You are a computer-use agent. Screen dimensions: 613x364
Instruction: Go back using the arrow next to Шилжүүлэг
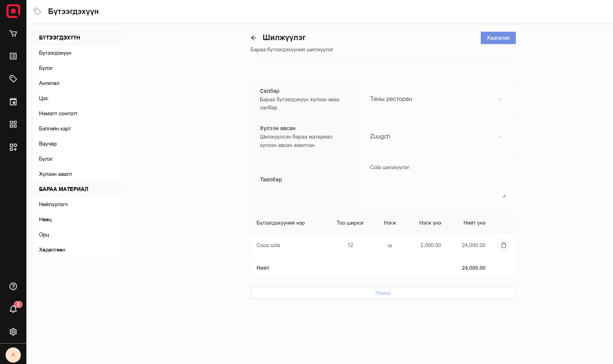pyautogui.click(x=254, y=38)
